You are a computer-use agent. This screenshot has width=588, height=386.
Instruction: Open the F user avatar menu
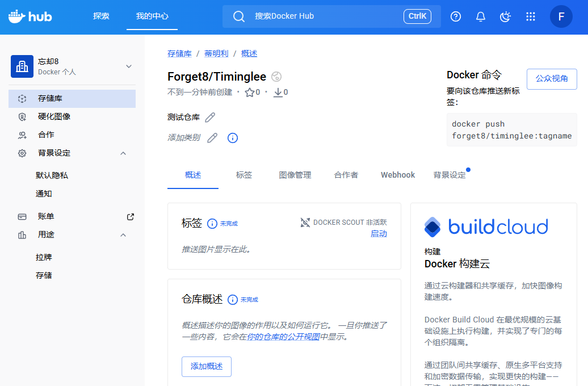[x=561, y=16]
